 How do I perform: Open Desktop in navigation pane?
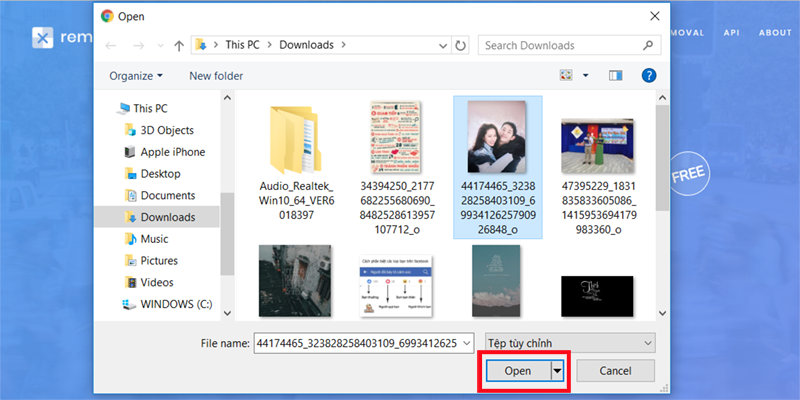pyautogui.click(x=153, y=173)
